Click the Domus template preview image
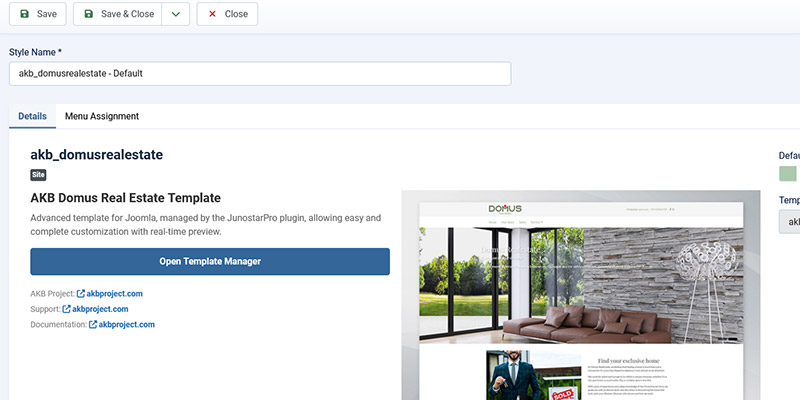800x400 pixels. [x=582, y=290]
